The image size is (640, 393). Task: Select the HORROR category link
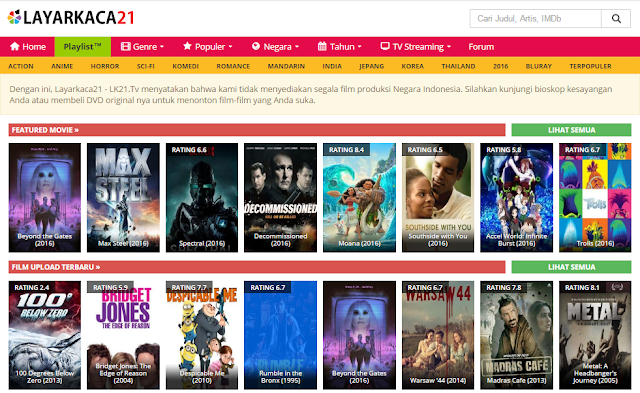click(x=105, y=66)
